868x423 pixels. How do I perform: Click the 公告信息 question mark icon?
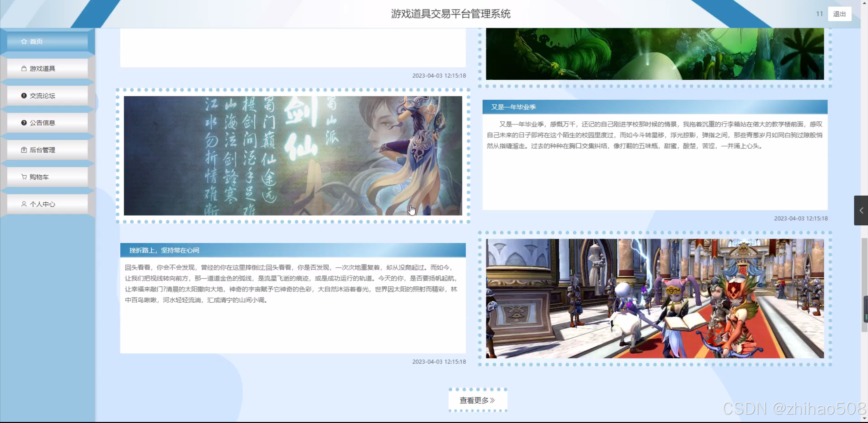[23, 122]
